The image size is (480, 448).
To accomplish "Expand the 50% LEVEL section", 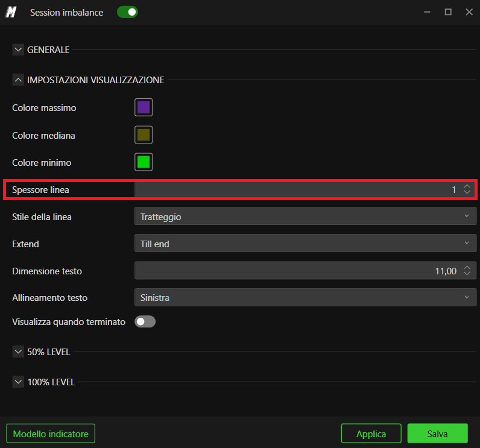I will (x=18, y=352).
